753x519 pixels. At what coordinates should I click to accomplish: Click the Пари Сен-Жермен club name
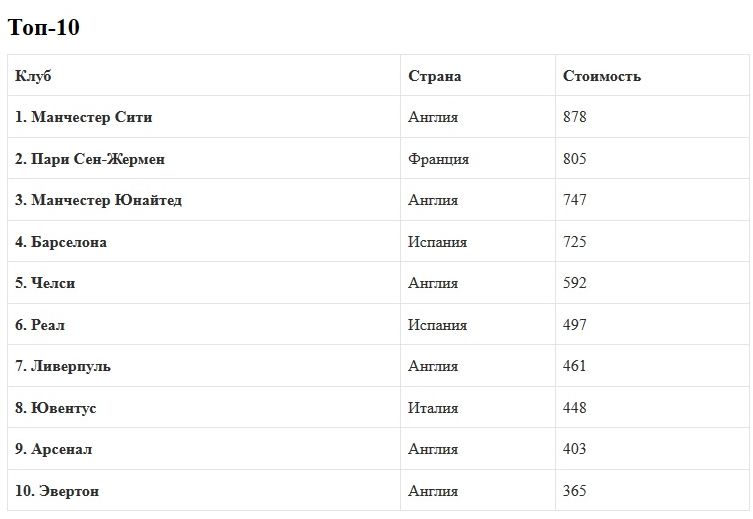coord(90,159)
